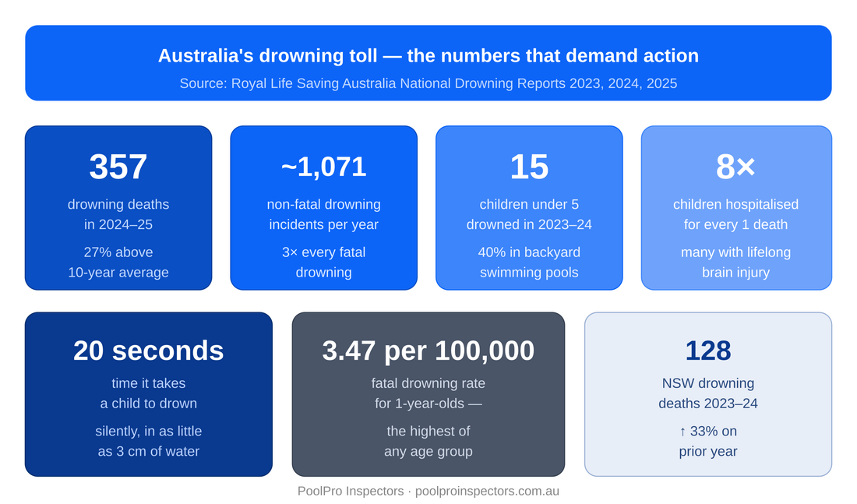Screen dimensions: 857x504
Task: Click the source line citing Royal Life Saving Australia
Action: (x=428, y=83)
